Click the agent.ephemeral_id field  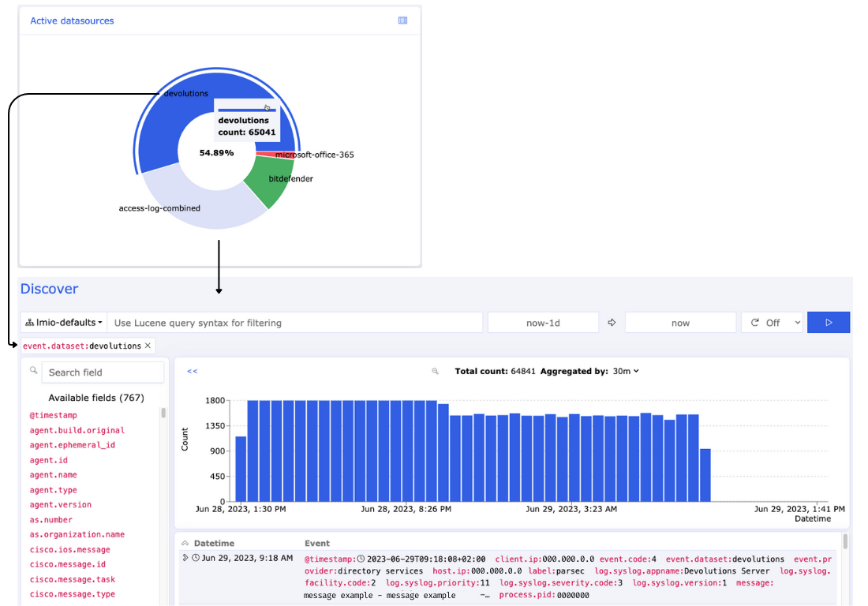[73, 445]
